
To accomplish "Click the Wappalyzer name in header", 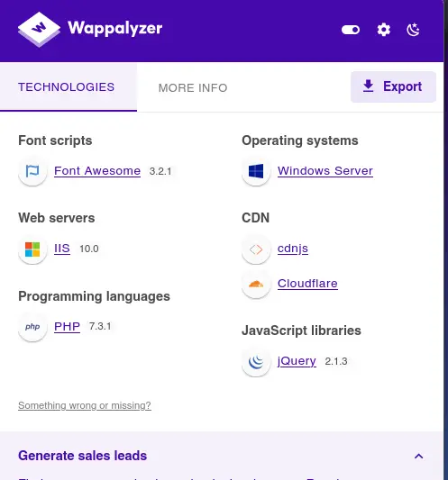I will 115,28.
